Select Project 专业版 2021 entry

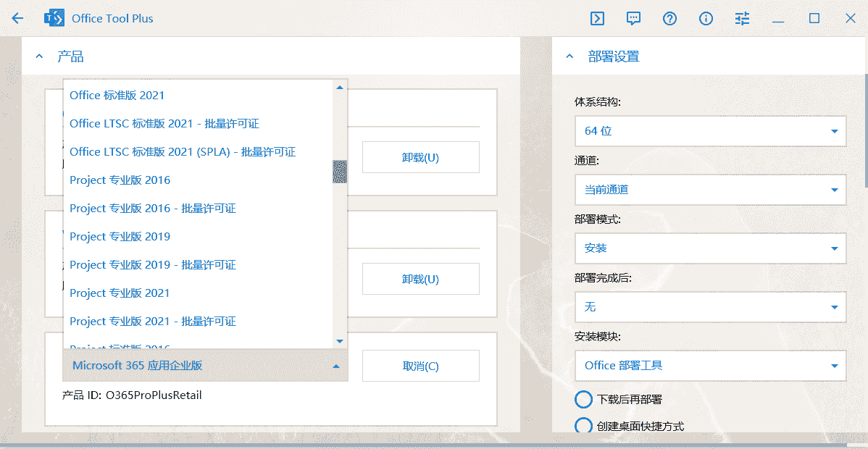click(198, 293)
